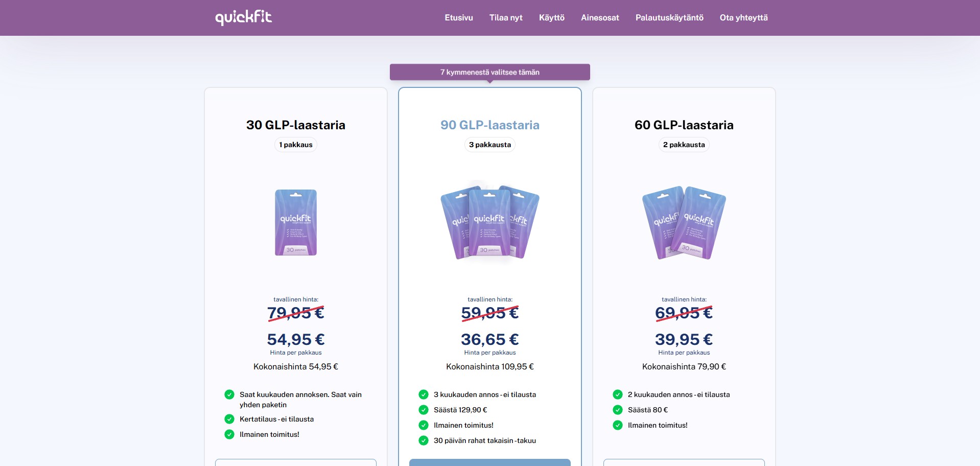Viewport: 980px width, 466px height.
Task: Click 'Säästä 129,90 €' text
Action: [x=460, y=410]
